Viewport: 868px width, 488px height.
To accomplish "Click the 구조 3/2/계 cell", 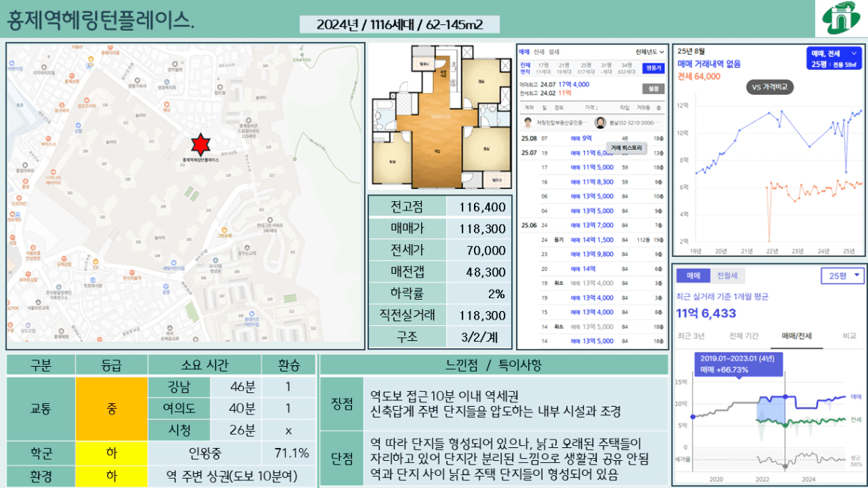I will click(479, 337).
